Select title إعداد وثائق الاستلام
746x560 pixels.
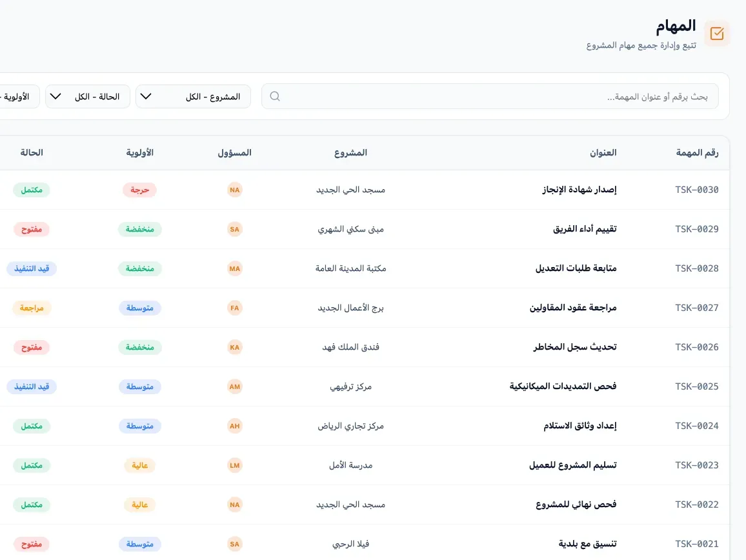point(580,426)
